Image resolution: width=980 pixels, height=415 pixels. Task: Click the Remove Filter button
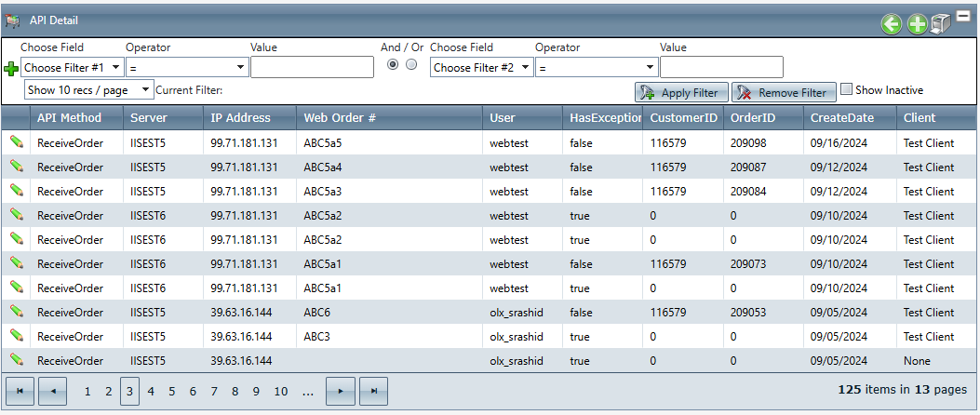[x=784, y=92]
